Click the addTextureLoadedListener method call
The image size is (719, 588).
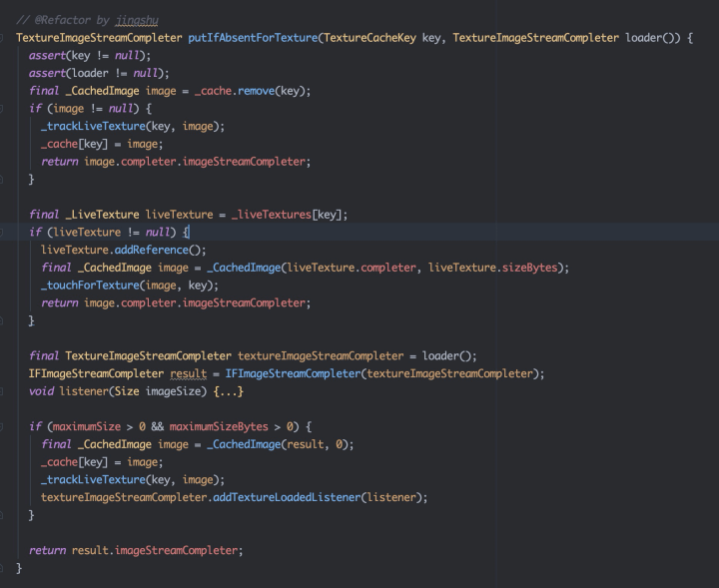[x=287, y=497]
